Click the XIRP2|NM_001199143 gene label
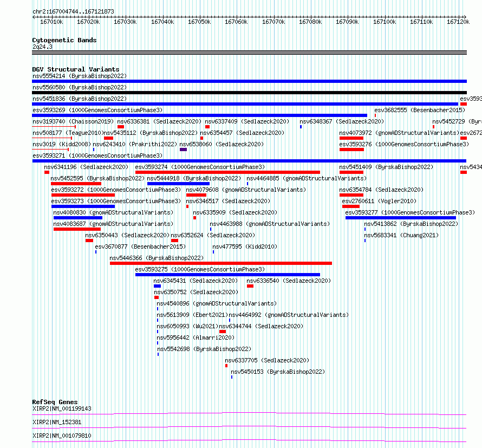 pos(62,408)
